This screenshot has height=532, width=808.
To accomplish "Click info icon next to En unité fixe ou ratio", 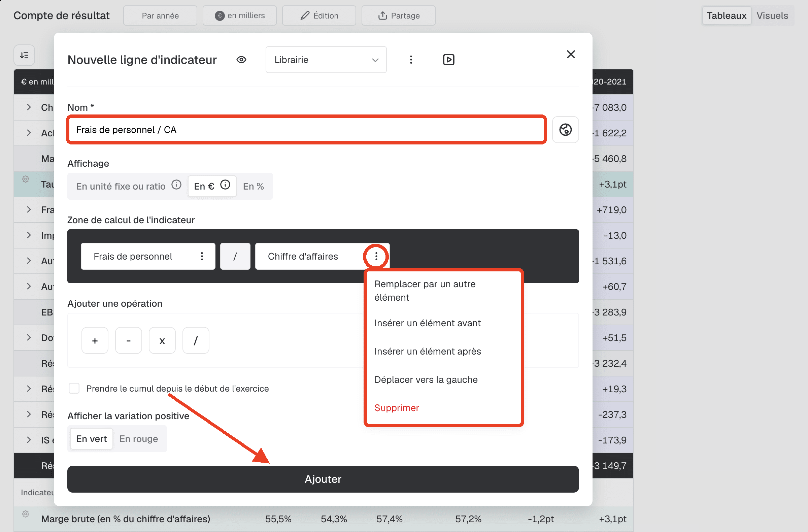I will [176, 185].
